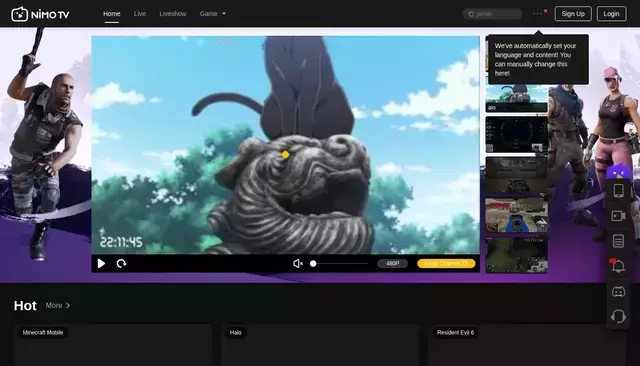
Task: Click the video camera go-live icon
Action: [618, 216]
